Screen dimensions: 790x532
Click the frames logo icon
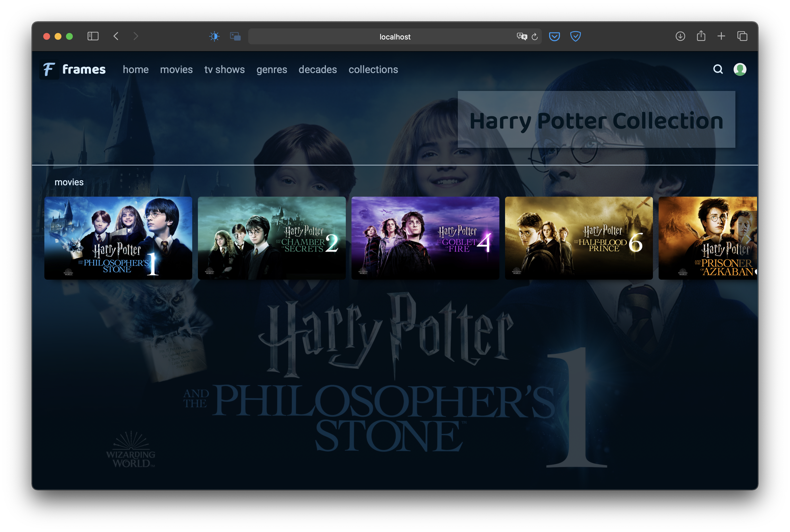pos(49,70)
